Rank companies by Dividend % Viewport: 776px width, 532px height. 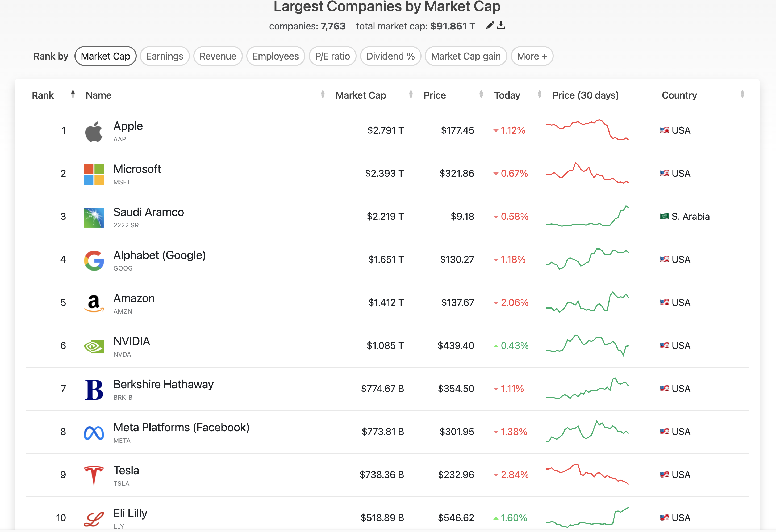390,56
